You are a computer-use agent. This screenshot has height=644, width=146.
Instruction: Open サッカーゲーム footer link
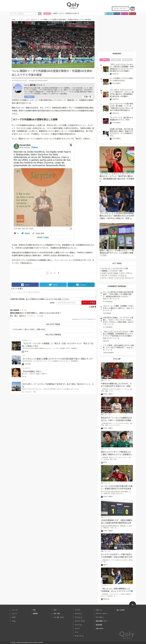[79, 636]
